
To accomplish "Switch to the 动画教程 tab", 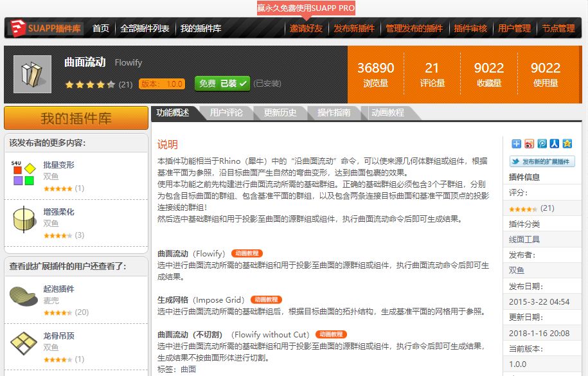I will pos(388,113).
